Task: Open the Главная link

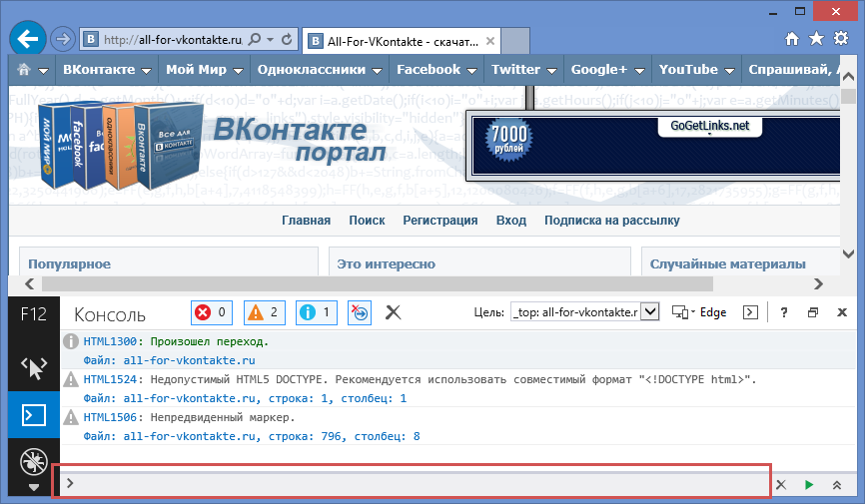Action: pos(307,221)
